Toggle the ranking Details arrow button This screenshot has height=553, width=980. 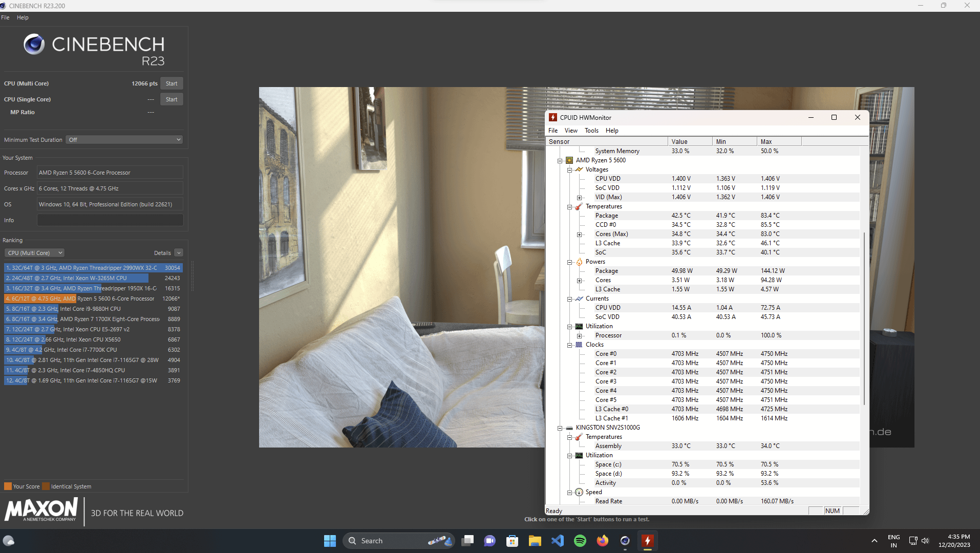click(179, 253)
